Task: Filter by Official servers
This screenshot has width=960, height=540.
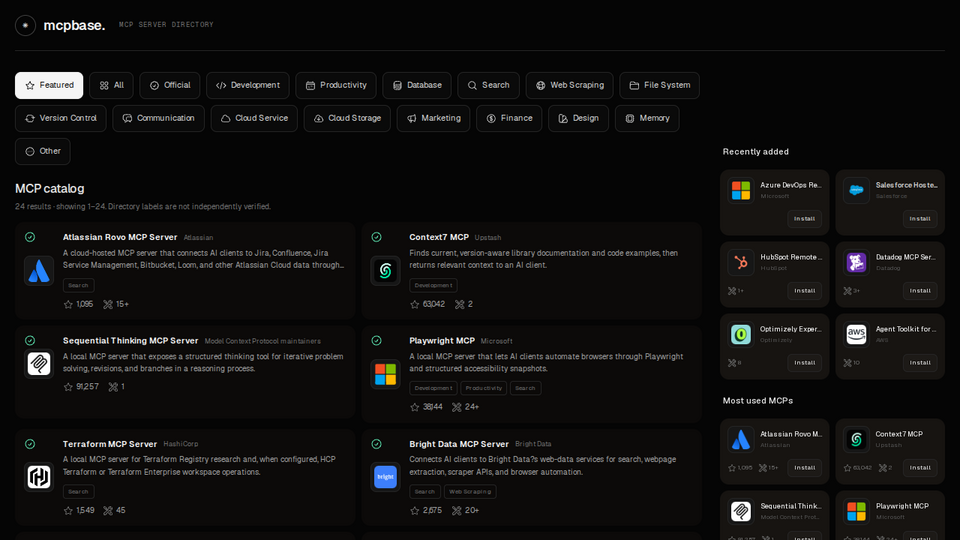Action: (x=170, y=86)
